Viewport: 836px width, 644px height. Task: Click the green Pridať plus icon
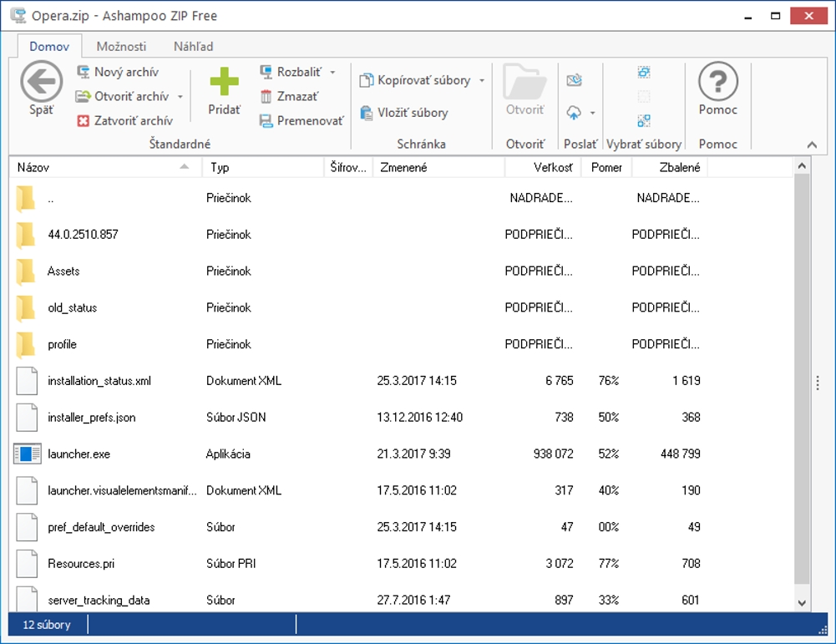coord(224,82)
